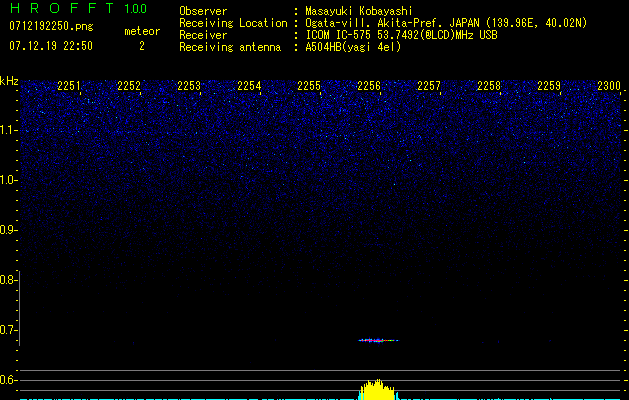Click the 0.9 frequency axis label
629x400 pixels.
pos(9,230)
